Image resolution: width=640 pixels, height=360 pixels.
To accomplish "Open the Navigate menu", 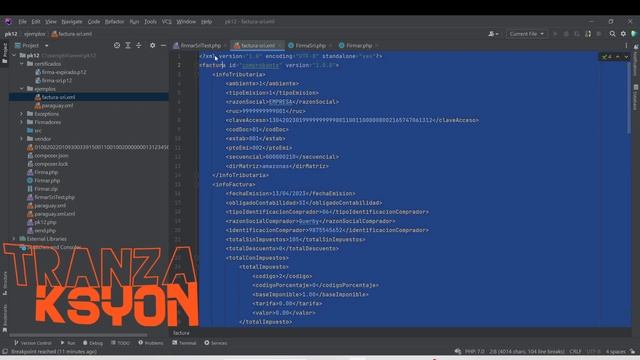I will (x=72, y=22).
